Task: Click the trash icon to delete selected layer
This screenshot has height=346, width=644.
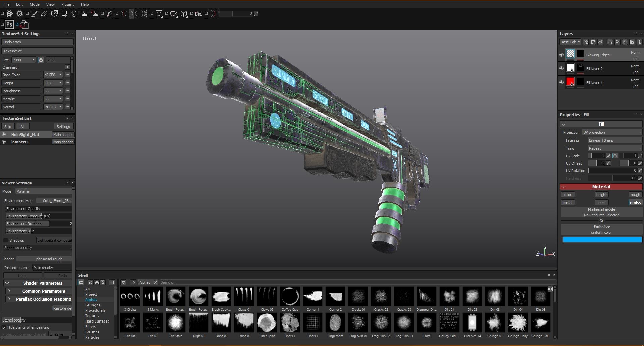Action: [640, 42]
